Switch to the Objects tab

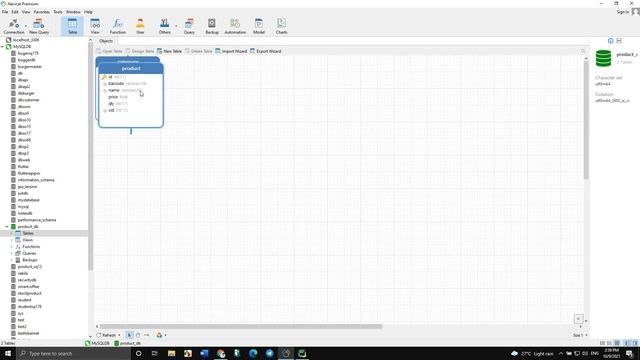(106, 41)
